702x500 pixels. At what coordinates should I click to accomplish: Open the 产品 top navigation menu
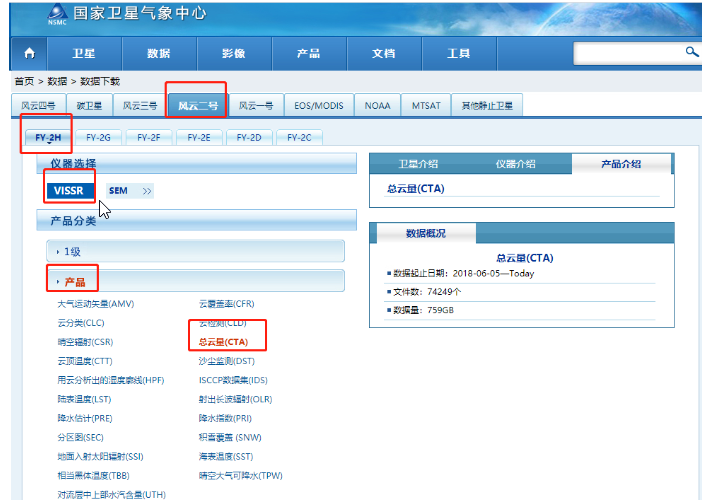pyautogui.click(x=309, y=53)
